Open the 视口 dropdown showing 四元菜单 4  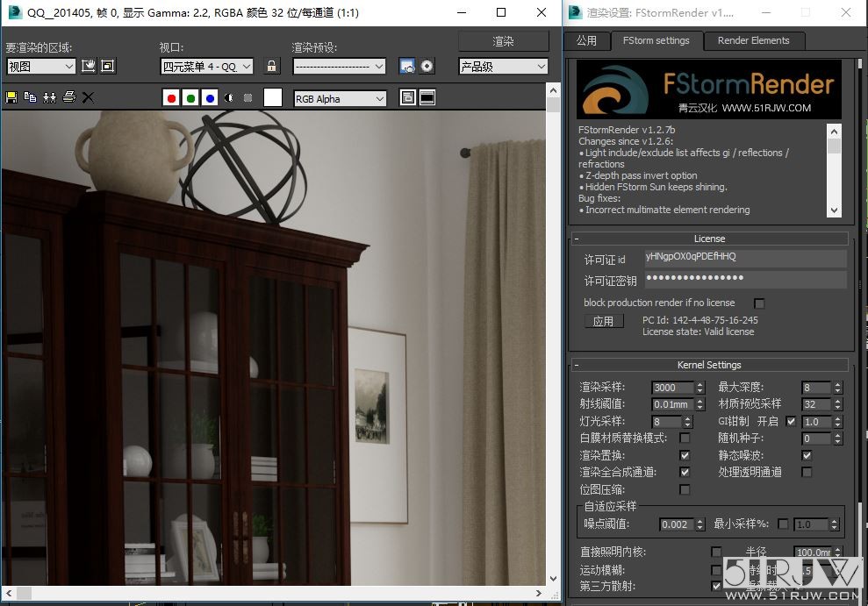click(207, 67)
